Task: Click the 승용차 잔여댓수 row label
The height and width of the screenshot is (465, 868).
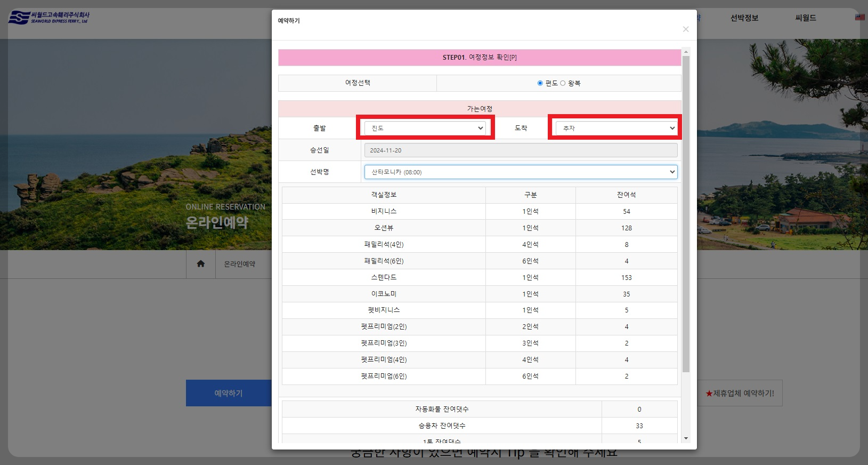Action: pos(442,426)
